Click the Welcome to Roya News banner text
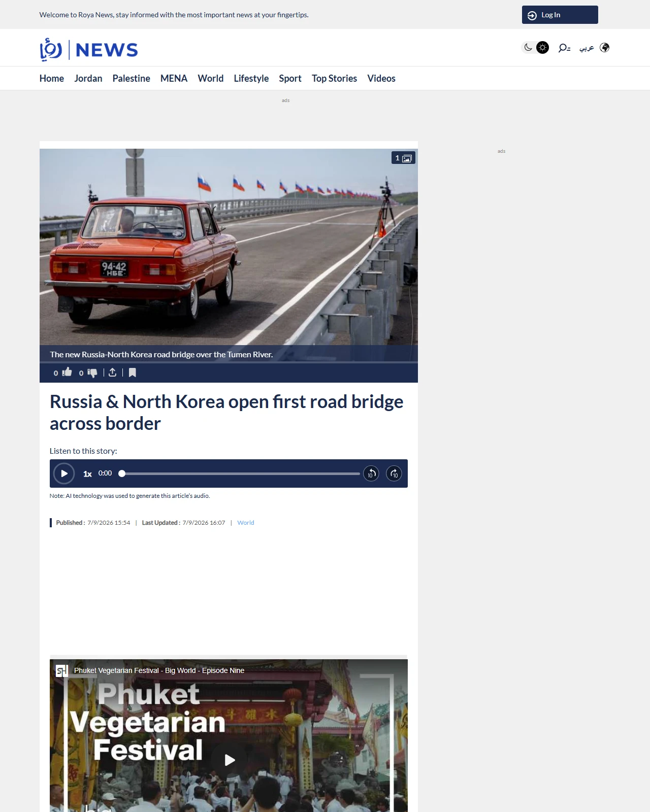Screen dimensions: 650x812 [x=174, y=15]
